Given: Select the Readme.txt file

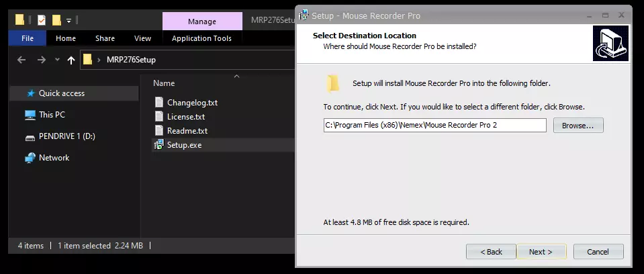Looking at the screenshot, I should 187,131.
